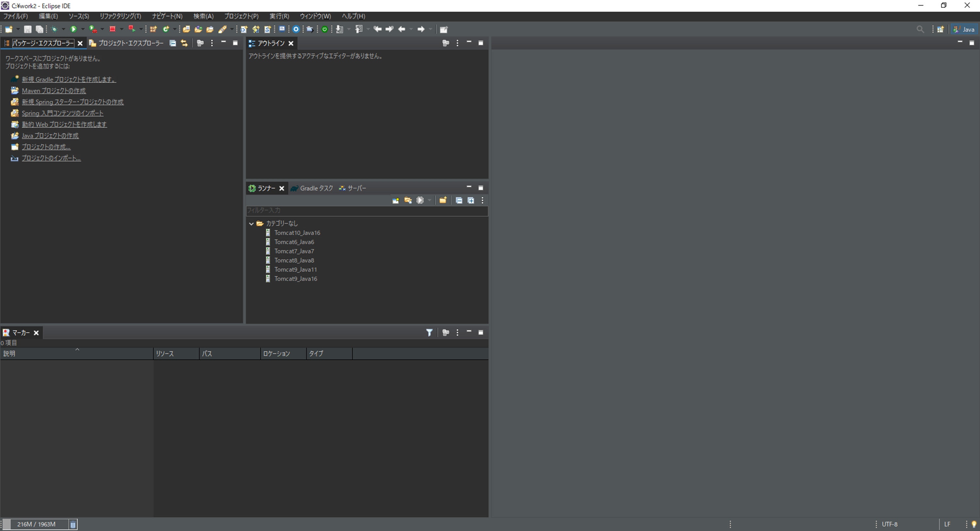The width and height of the screenshot is (980, 531).
Task: Click the Open Perspective icon
Action: tap(940, 29)
